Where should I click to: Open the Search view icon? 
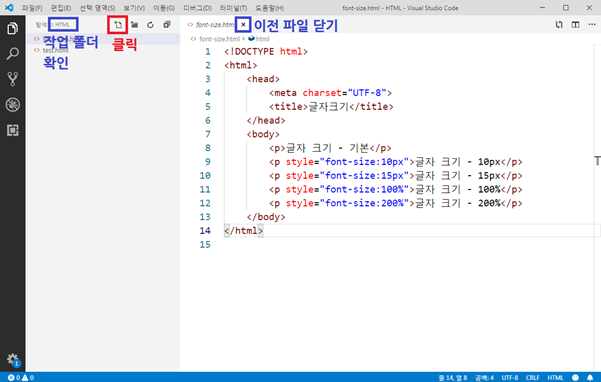pos(12,54)
